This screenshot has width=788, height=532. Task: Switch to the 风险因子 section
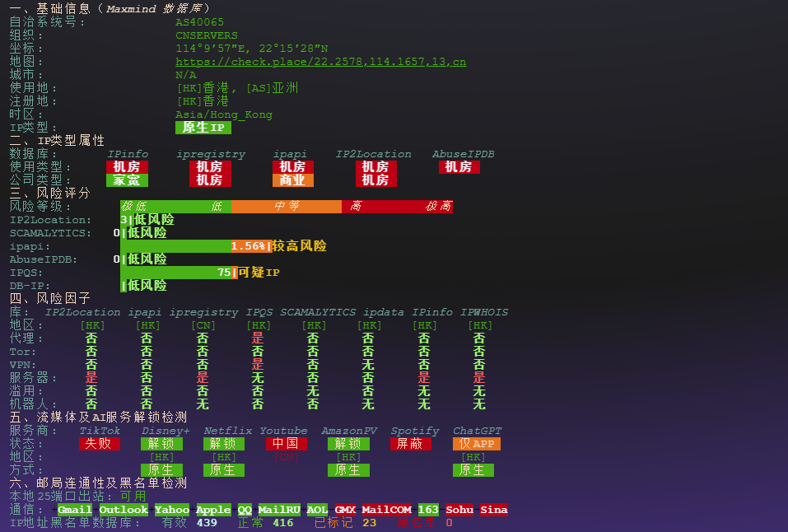tap(48, 298)
